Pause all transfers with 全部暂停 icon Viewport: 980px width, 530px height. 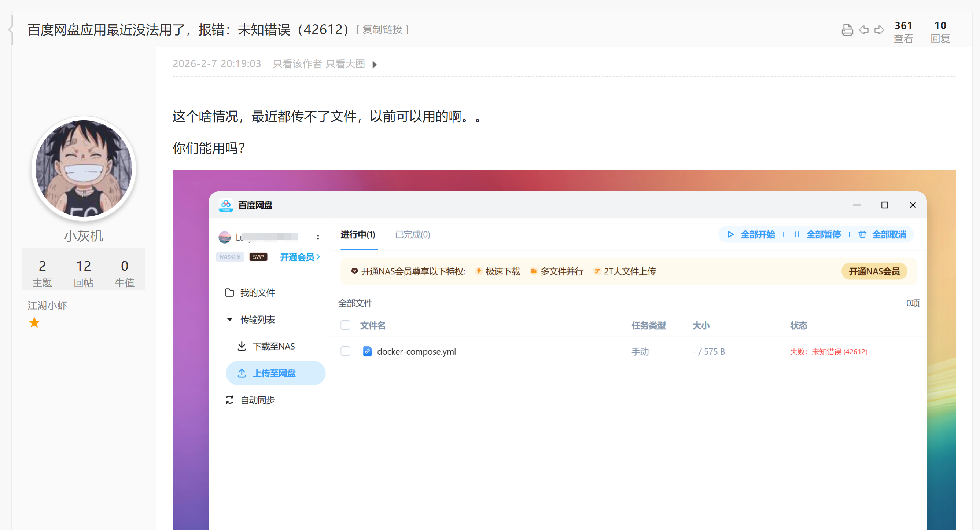point(797,234)
